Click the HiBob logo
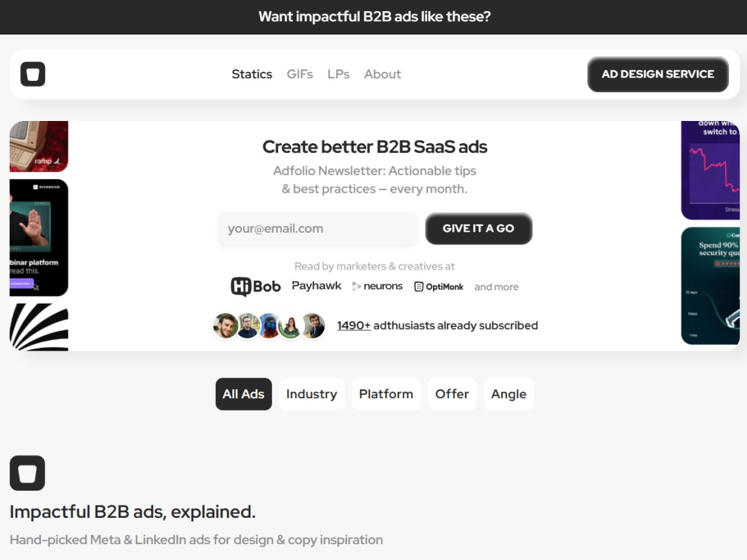The image size is (747, 560). tap(255, 286)
